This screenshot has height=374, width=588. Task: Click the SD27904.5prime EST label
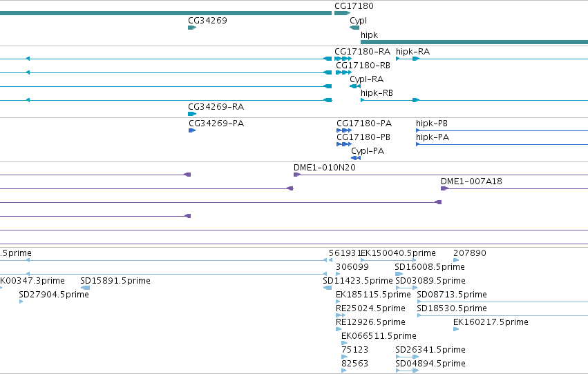(x=54, y=294)
